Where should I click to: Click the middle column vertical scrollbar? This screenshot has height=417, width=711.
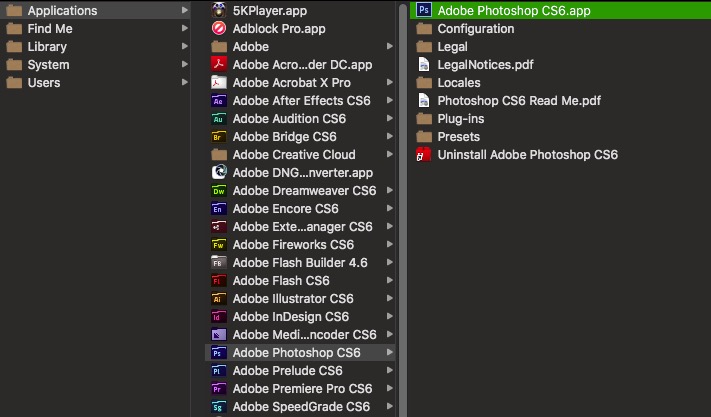tap(403, 208)
